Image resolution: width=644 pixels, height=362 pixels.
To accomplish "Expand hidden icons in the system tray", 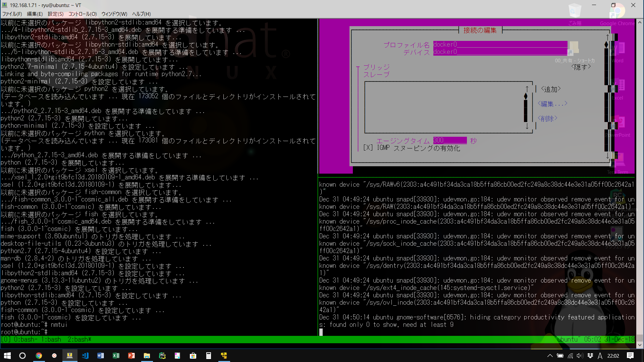I will point(550,356).
